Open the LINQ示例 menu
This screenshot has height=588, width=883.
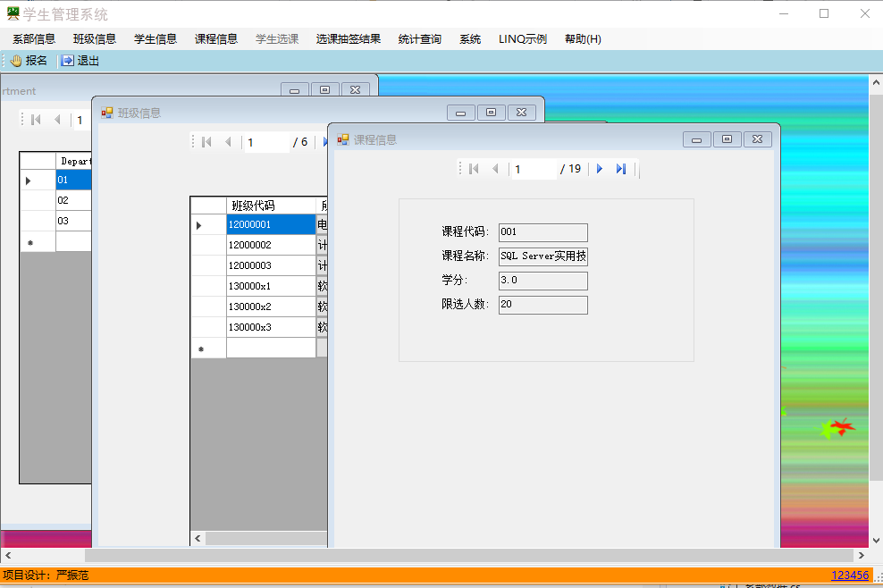523,38
